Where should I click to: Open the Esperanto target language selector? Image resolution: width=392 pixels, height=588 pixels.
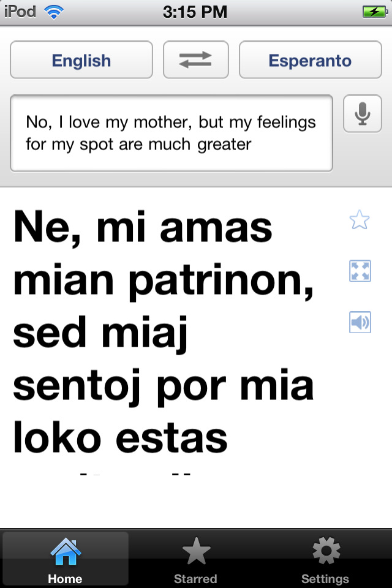point(310,59)
